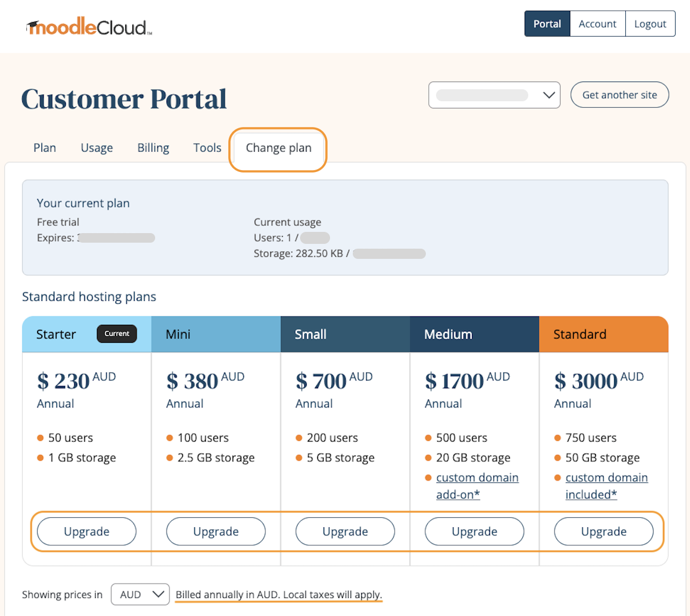Switch to the Usage tab
The height and width of the screenshot is (616, 690).
point(96,147)
